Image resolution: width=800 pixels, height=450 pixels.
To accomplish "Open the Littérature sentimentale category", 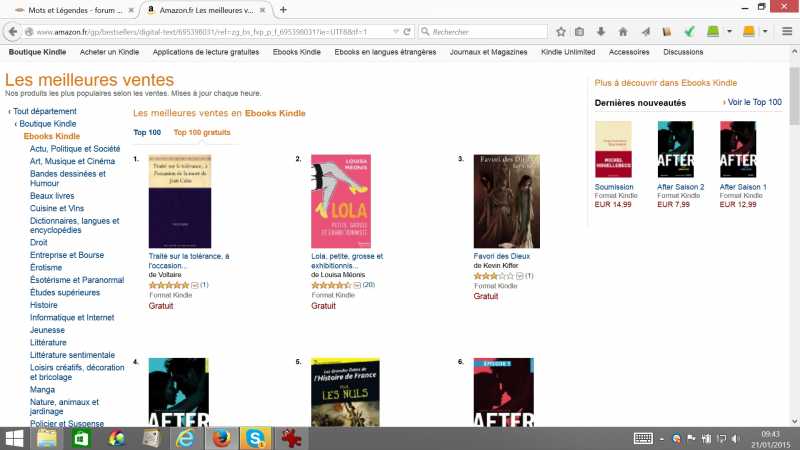I will pos(72,355).
